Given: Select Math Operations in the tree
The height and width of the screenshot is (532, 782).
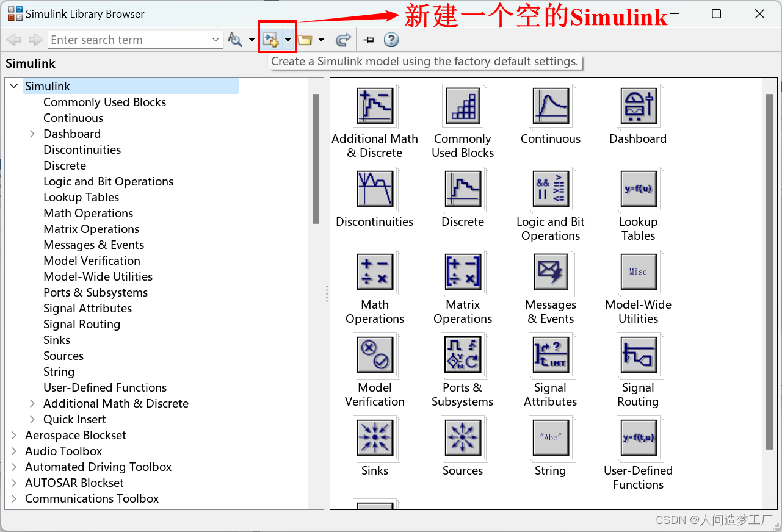Looking at the screenshot, I should [89, 214].
